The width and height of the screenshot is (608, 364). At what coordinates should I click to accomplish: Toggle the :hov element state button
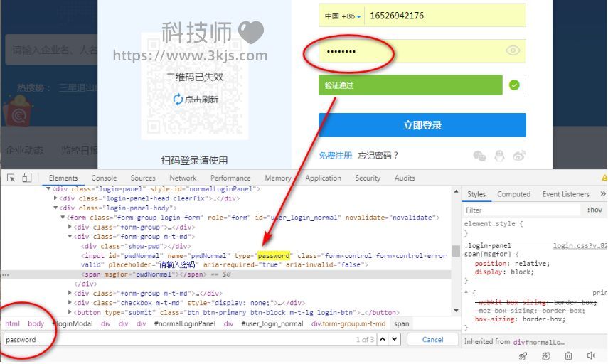[594, 210]
